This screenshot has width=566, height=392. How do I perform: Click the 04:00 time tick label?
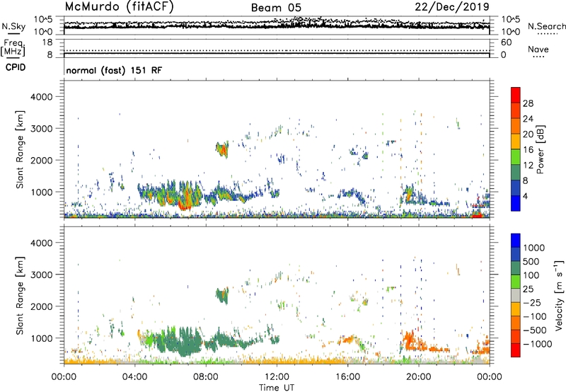[x=134, y=377]
